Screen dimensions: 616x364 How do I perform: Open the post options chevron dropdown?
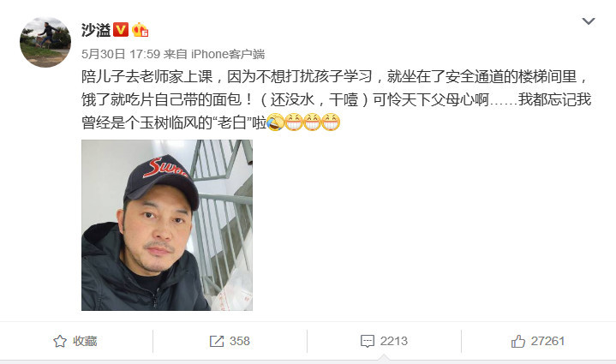588,21
